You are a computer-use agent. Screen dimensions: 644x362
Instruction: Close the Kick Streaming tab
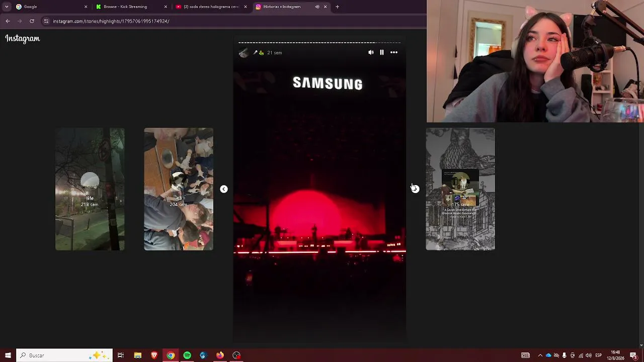pos(166,7)
